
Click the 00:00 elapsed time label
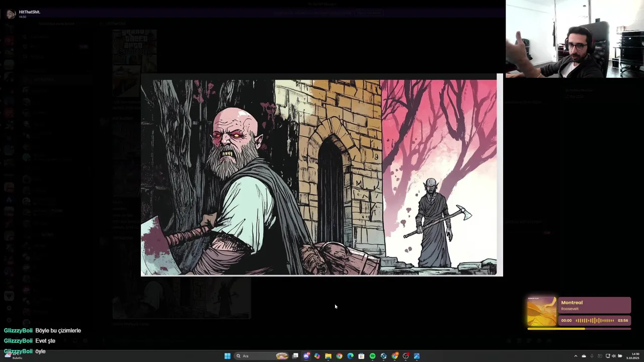pyautogui.click(x=567, y=320)
